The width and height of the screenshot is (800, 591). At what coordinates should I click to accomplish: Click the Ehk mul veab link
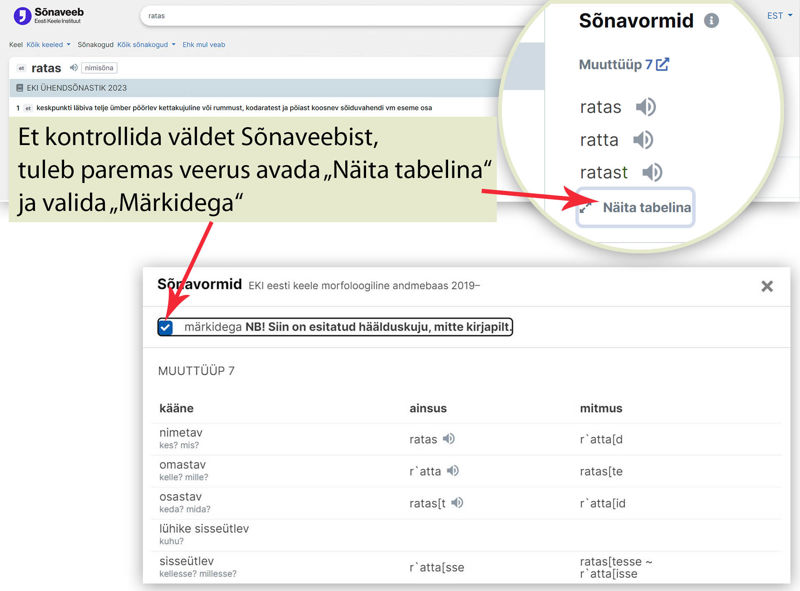tap(204, 45)
